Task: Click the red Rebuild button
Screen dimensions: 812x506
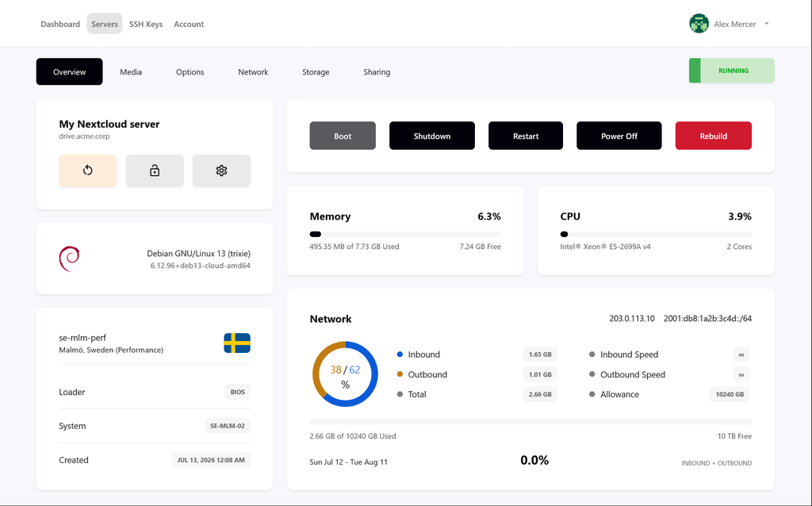Action: coord(714,136)
